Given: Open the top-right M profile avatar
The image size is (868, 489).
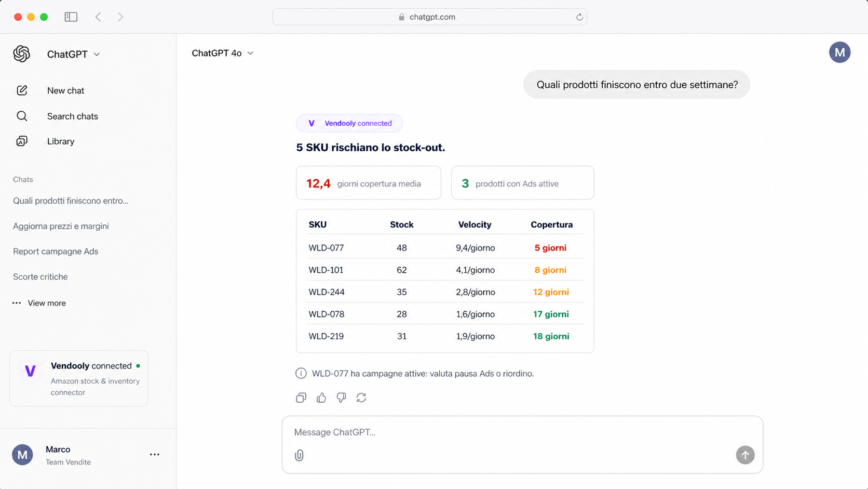Looking at the screenshot, I should tap(839, 52).
